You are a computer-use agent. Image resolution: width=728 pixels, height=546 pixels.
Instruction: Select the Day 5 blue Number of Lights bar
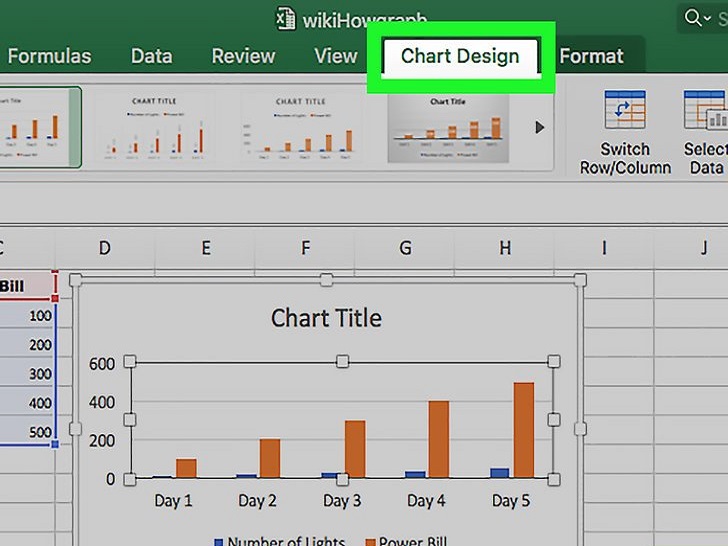click(x=500, y=473)
